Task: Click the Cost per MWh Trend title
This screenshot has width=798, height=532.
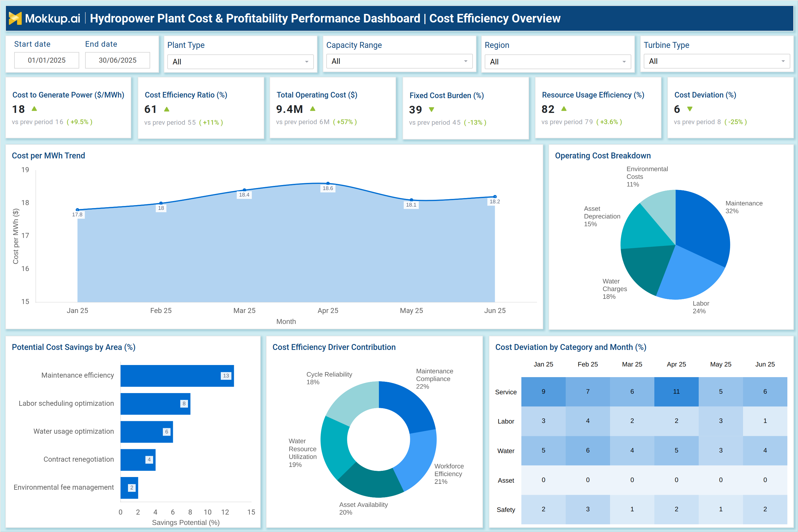Action: click(x=48, y=156)
